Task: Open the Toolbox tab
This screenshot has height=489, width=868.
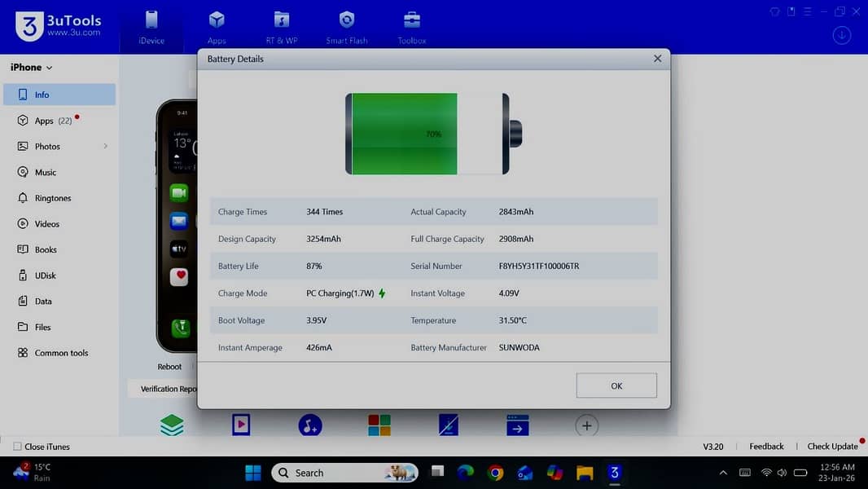Action: (x=412, y=27)
